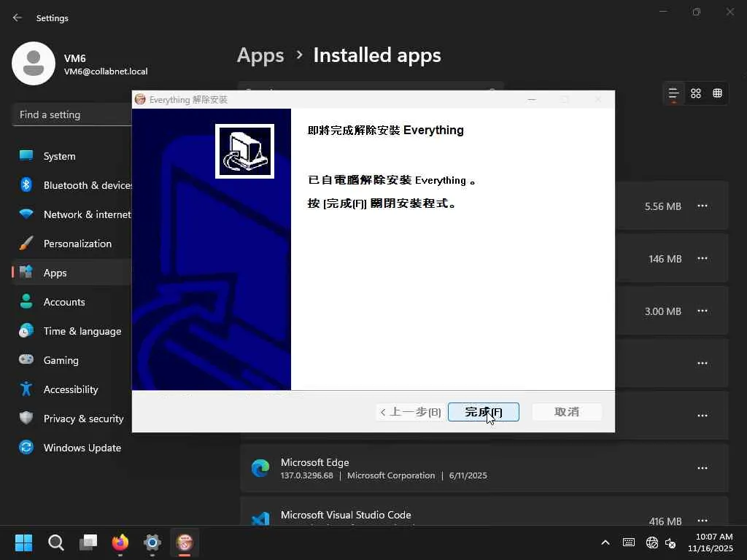This screenshot has width=747, height=560.
Task: Click the muted volume tray icon
Action: (671, 542)
